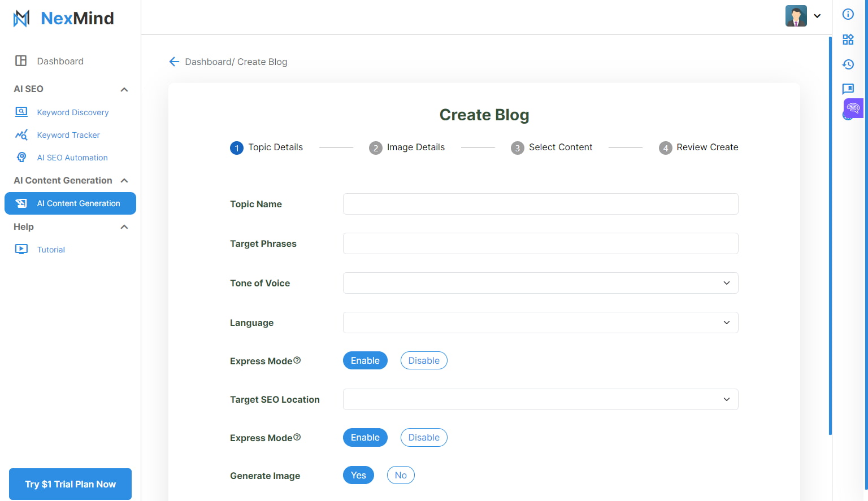The image size is (868, 501).
Task: Open Keyword Tracker from the sidebar
Action: pyautogui.click(x=68, y=135)
